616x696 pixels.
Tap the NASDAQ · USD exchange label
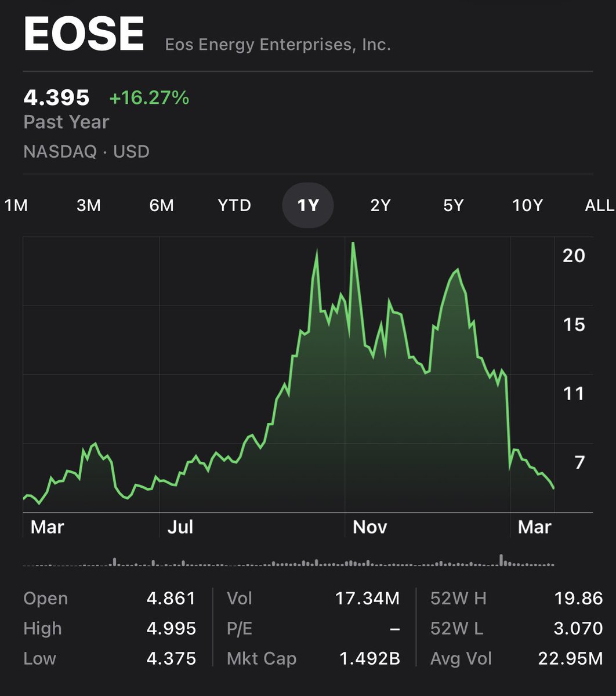86,151
